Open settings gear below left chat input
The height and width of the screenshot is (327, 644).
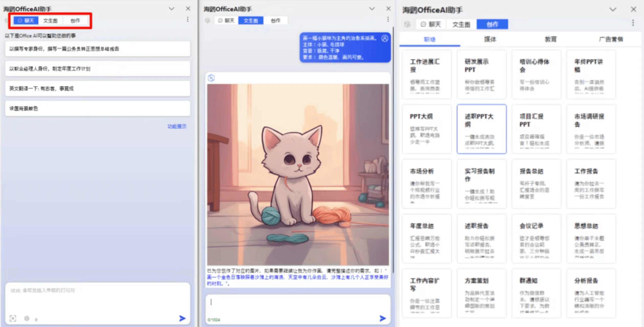click(x=27, y=318)
